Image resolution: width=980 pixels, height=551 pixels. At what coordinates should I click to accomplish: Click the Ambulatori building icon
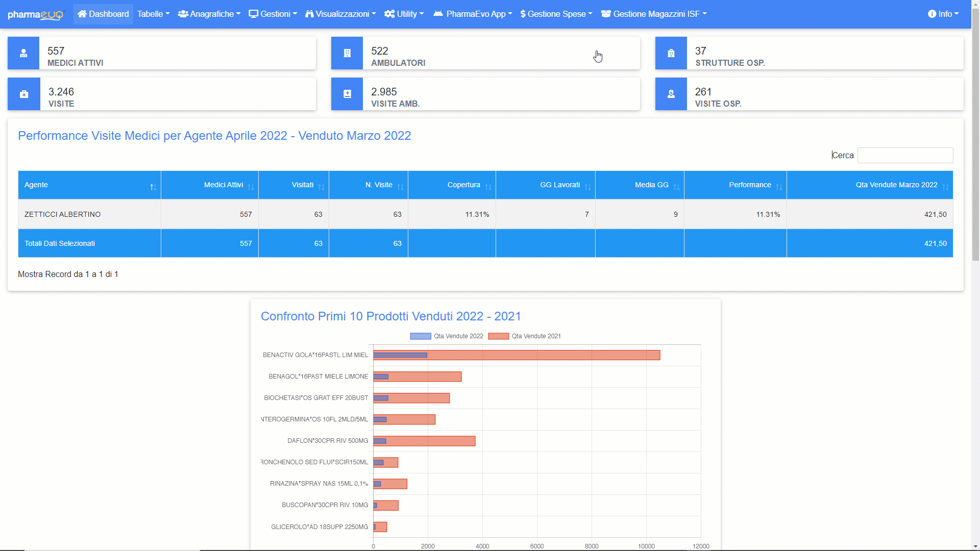click(347, 53)
